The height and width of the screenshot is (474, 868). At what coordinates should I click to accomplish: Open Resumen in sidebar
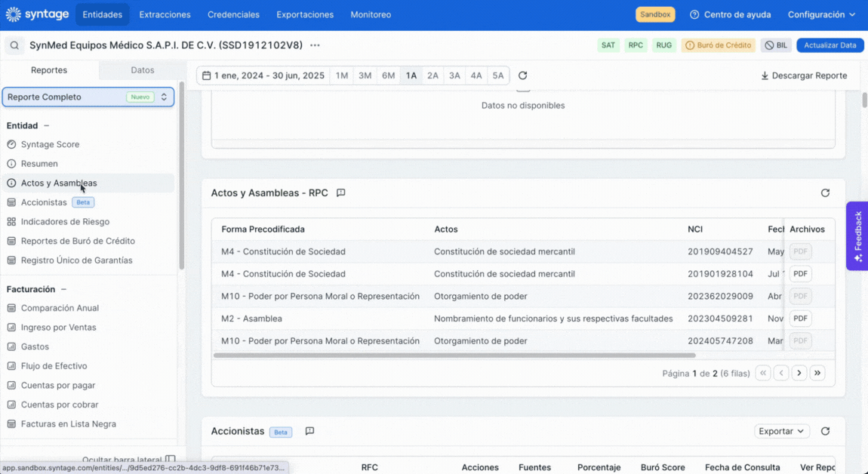pyautogui.click(x=87, y=163)
